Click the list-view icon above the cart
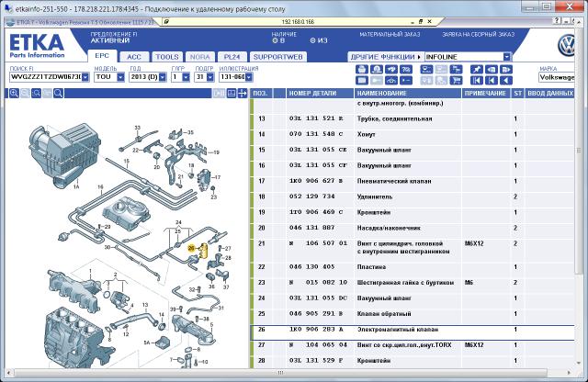 coord(457,70)
